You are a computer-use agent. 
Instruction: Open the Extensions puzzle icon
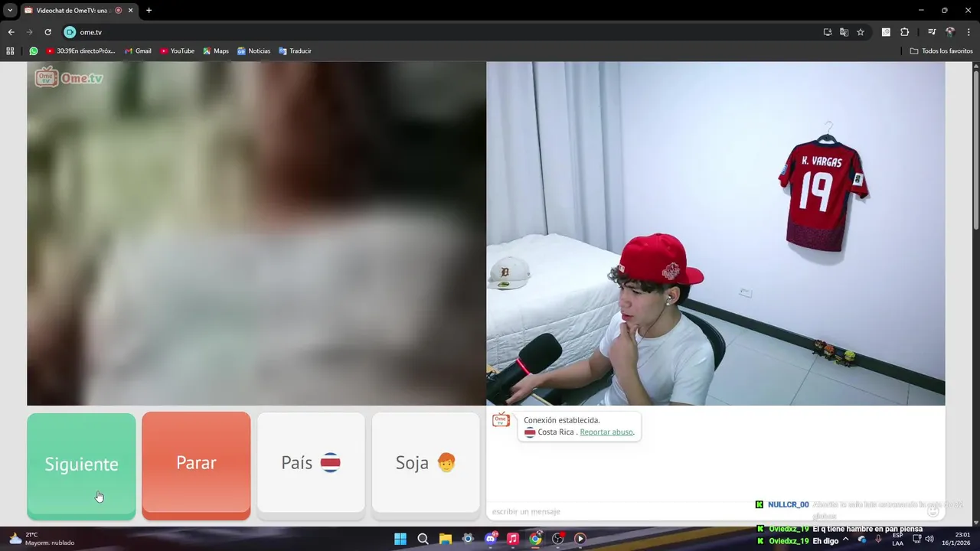904,32
